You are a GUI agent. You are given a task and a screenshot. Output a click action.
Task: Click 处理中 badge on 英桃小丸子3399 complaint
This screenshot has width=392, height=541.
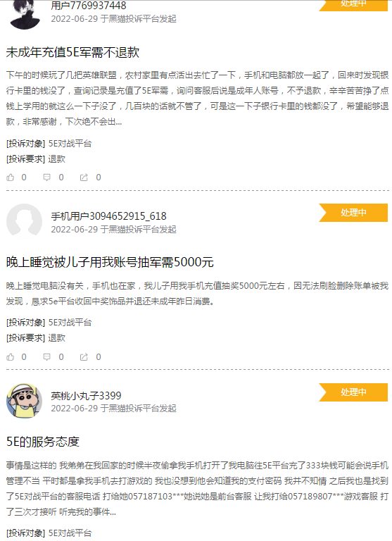coord(353,392)
